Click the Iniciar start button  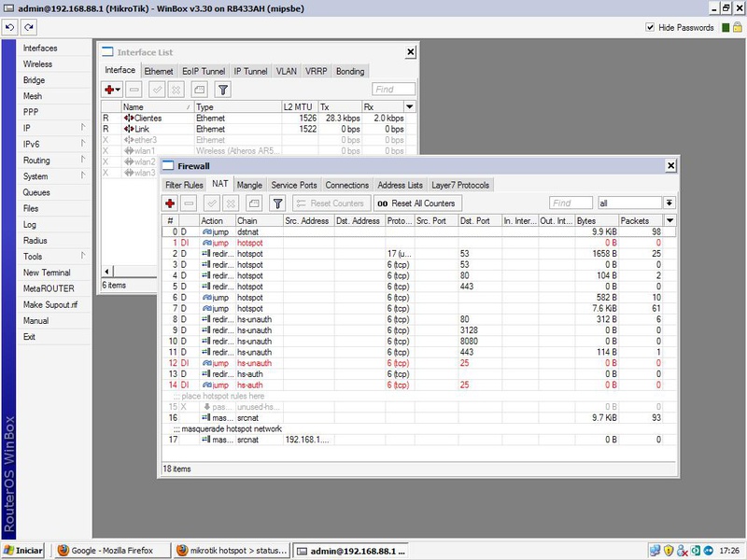click(x=22, y=551)
